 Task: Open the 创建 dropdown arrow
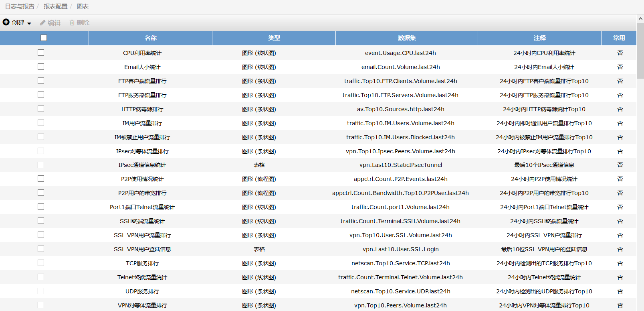point(29,23)
